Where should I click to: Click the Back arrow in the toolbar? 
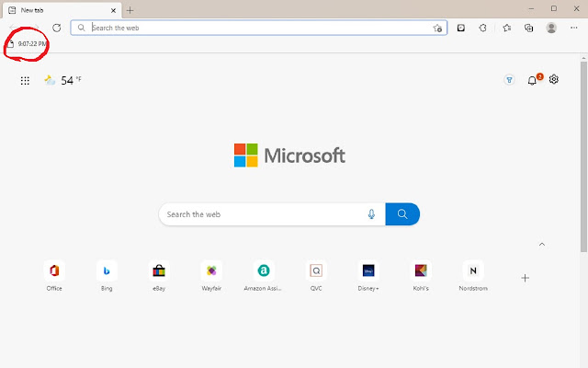tap(13, 28)
